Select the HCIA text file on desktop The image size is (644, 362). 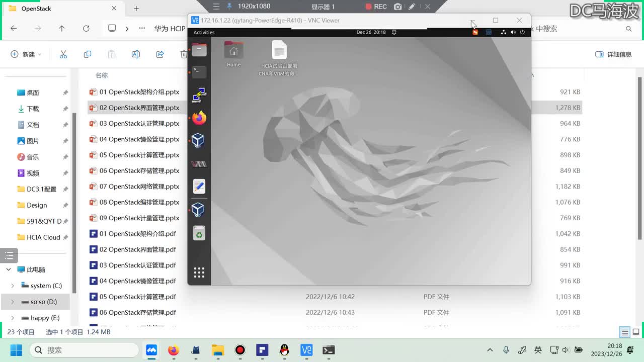pos(279,58)
